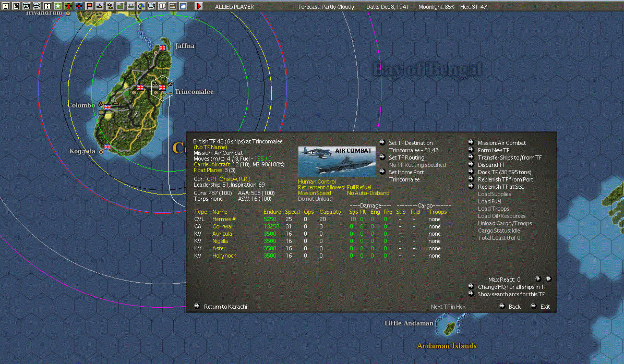Sort ship list by Endure column header
624x364 pixels.
(x=272, y=212)
